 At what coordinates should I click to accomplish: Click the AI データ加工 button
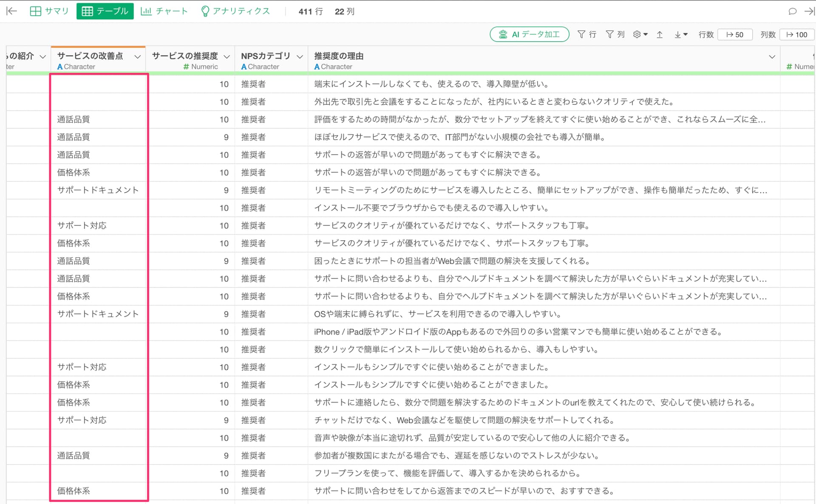pyautogui.click(x=529, y=34)
